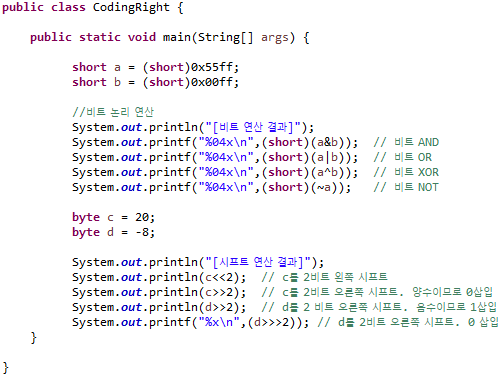Click the short a declaration line

pos(156,67)
